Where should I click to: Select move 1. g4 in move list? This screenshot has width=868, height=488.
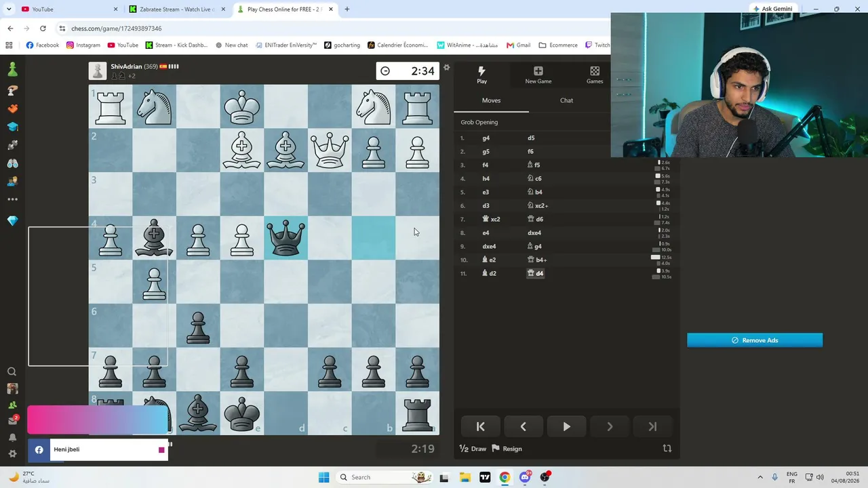pyautogui.click(x=486, y=138)
